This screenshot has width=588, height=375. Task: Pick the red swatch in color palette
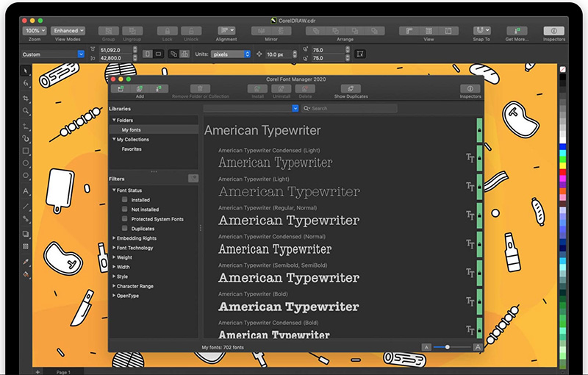click(562, 172)
